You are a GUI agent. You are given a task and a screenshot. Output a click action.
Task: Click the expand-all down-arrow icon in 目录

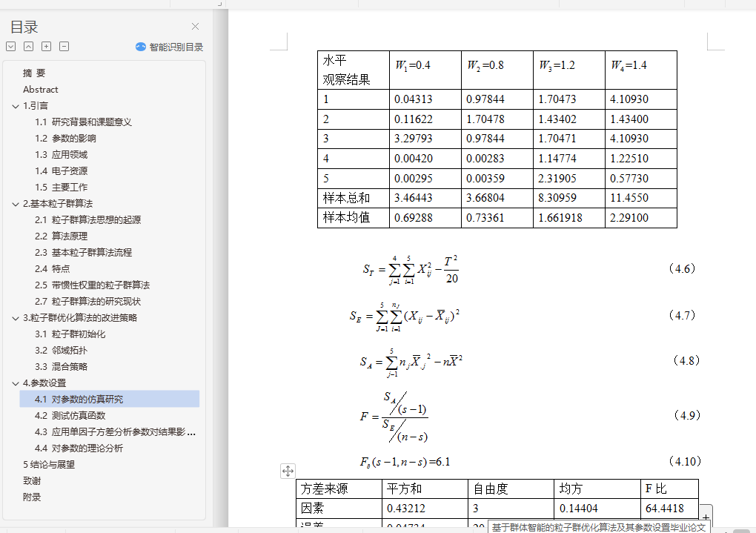coord(11,46)
